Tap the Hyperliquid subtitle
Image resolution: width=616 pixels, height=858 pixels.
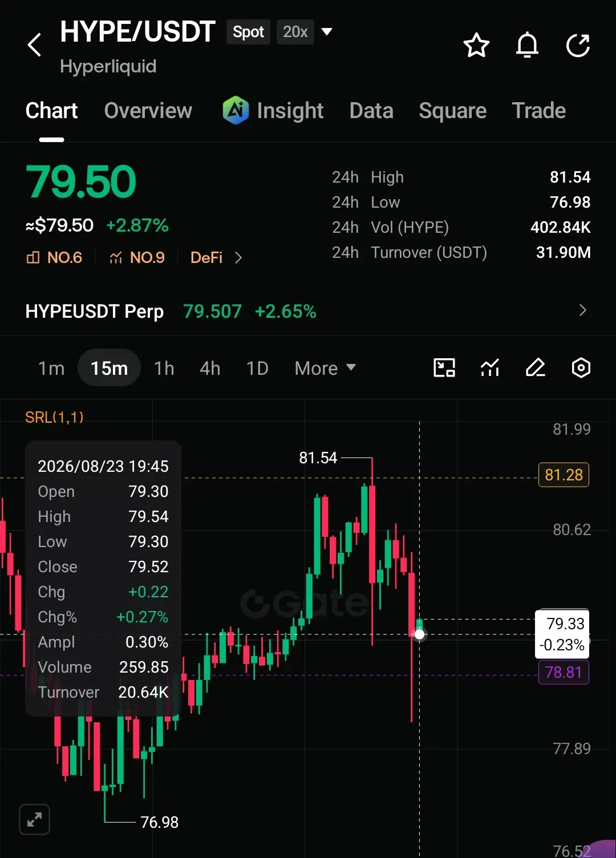[108, 67]
